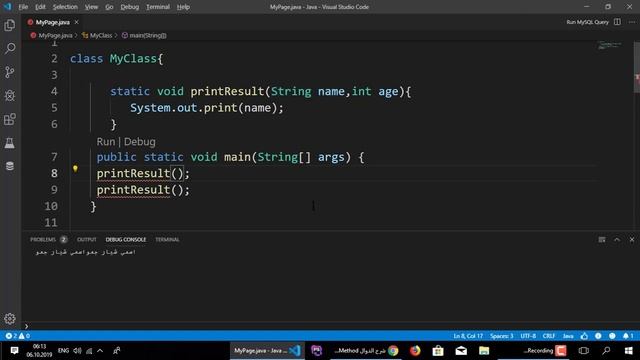640x360 pixels.
Task: Click the thumbs up status bar icon
Action: 584,336
